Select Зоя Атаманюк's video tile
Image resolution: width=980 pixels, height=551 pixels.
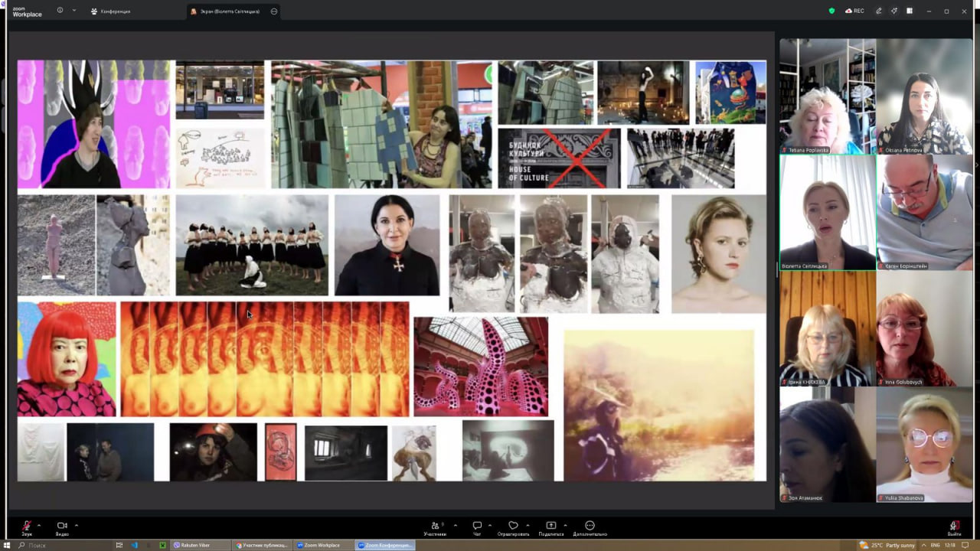tap(828, 445)
